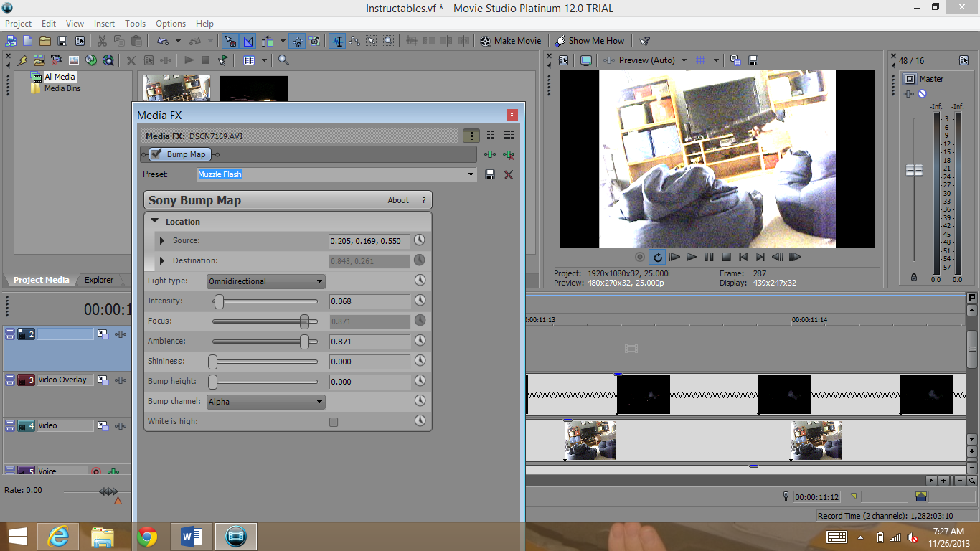This screenshot has height=551, width=980.
Task: Open the Overlays grid dropdown arrow
Action: click(x=716, y=60)
